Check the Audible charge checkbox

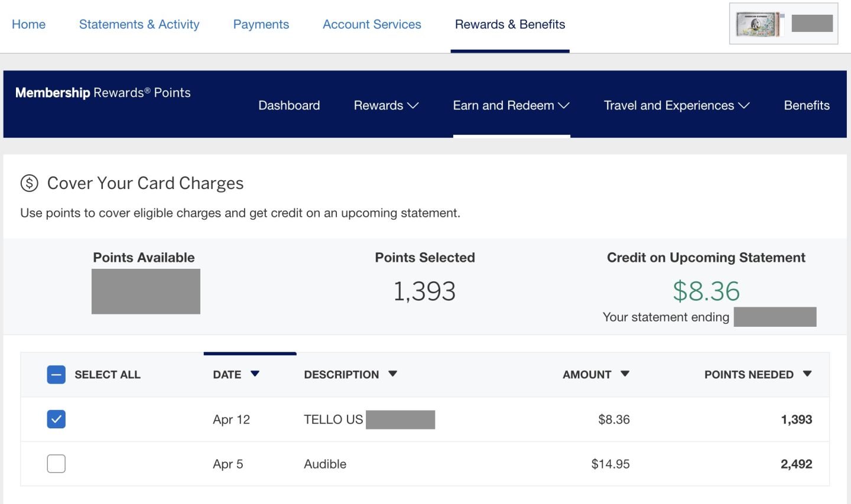56,464
